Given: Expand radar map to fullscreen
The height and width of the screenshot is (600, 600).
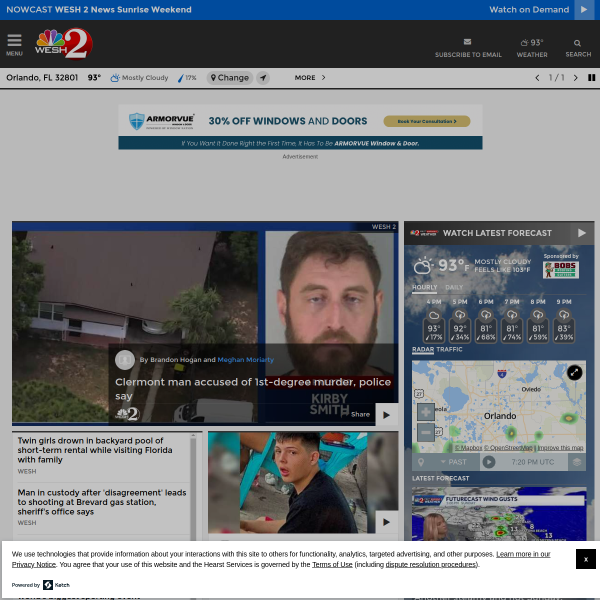Looking at the screenshot, I should (x=574, y=372).
